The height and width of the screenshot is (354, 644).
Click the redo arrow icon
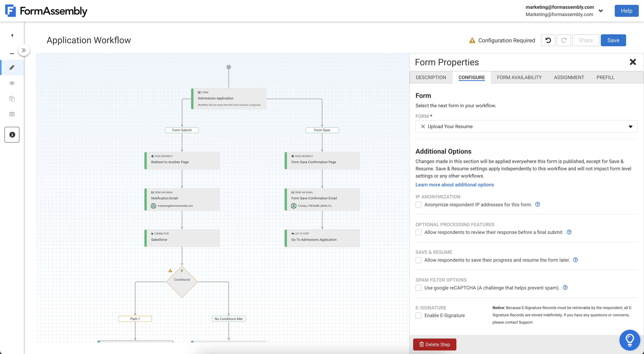(x=564, y=40)
